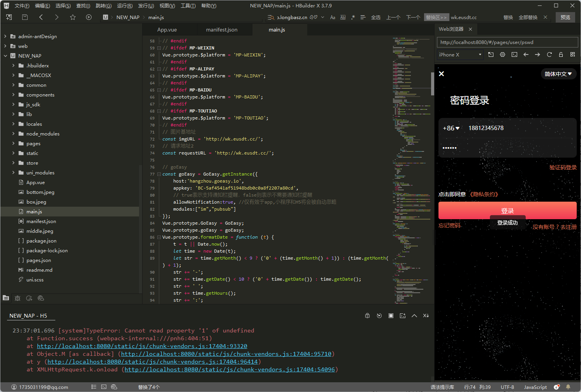Image resolution: width=581 pixels, height=392 pixels.
Task: Click the 上一个 previous match button
Action: pyautogui.click(x=393, y=17)
